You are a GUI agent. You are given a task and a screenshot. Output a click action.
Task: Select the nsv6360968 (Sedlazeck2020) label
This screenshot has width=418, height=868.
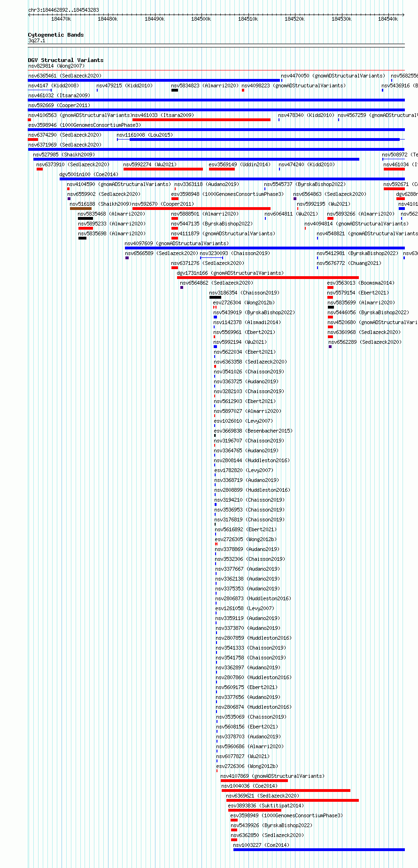364,332
